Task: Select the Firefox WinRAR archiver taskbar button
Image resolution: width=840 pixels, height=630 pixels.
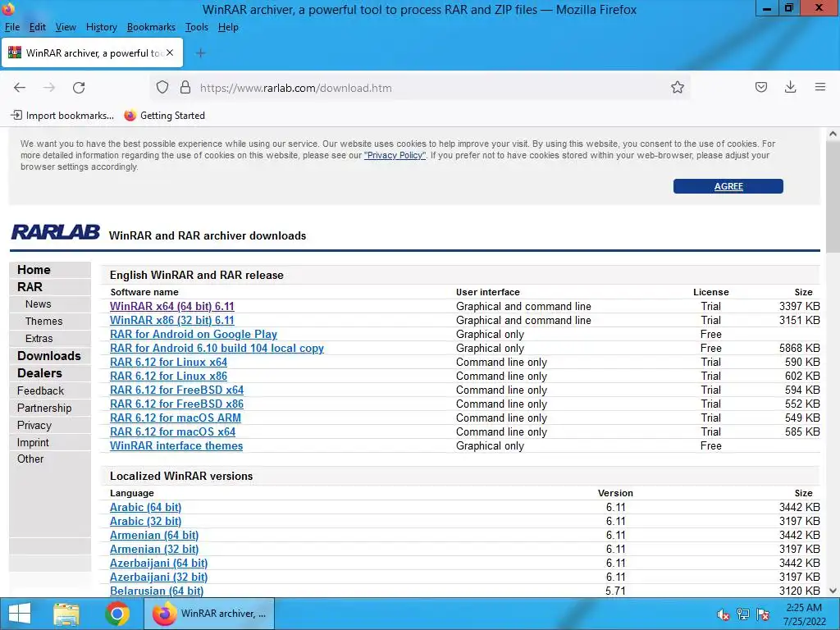Action: point(209,614)
